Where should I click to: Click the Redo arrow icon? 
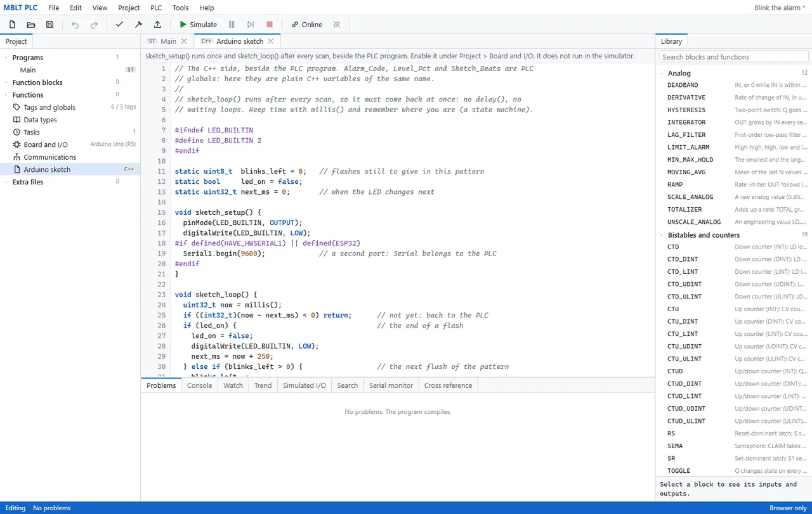tap(95, 25)
